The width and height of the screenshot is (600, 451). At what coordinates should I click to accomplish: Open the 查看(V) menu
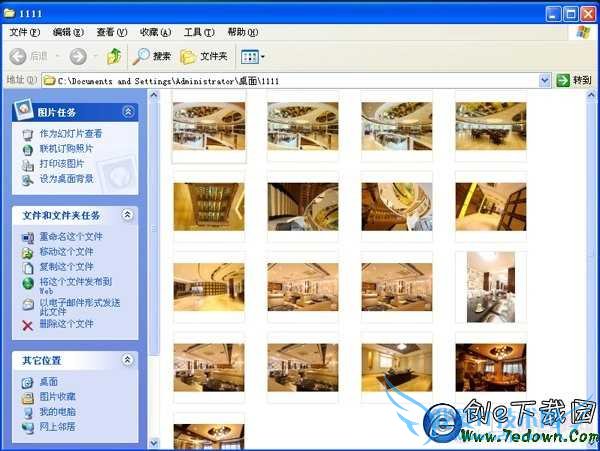(x=112, y=32)
